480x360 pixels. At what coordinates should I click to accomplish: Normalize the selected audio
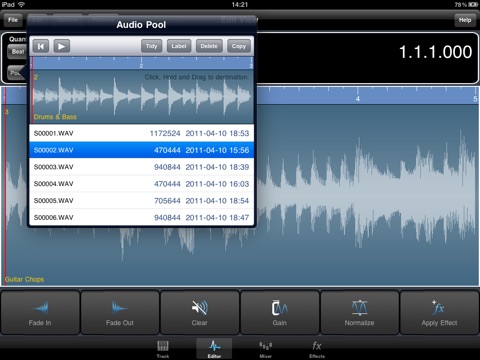(x=359, y=312)
